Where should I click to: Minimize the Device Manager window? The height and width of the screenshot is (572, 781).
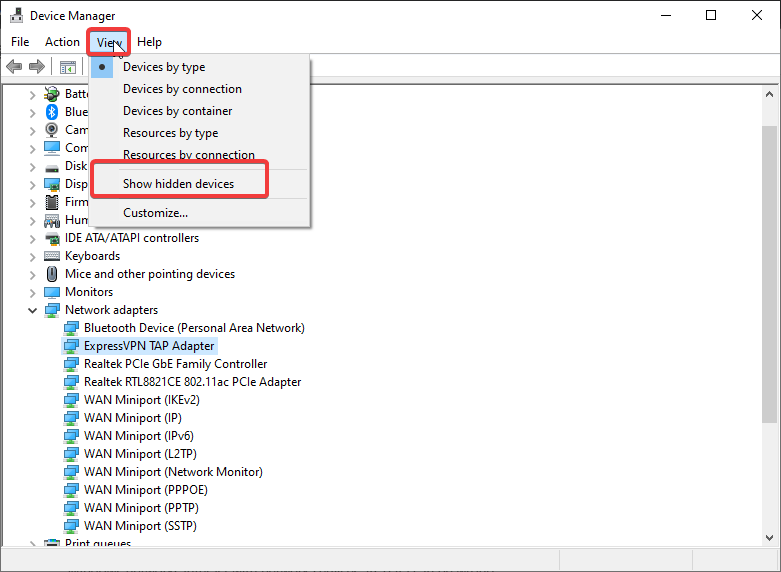[666, 15]
